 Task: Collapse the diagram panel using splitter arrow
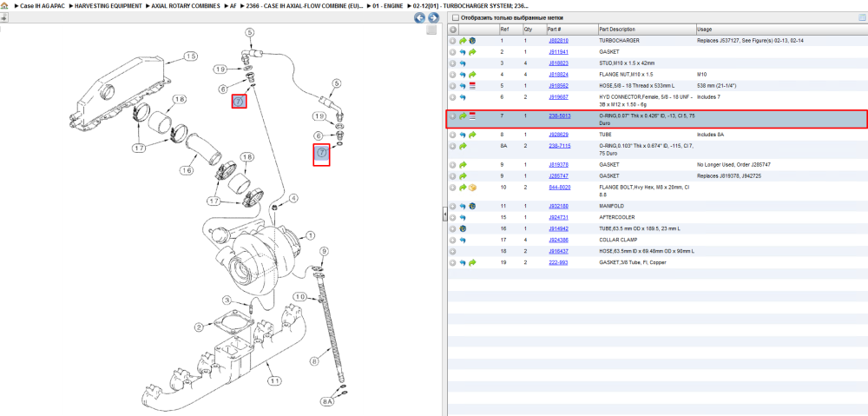(444, 215)
